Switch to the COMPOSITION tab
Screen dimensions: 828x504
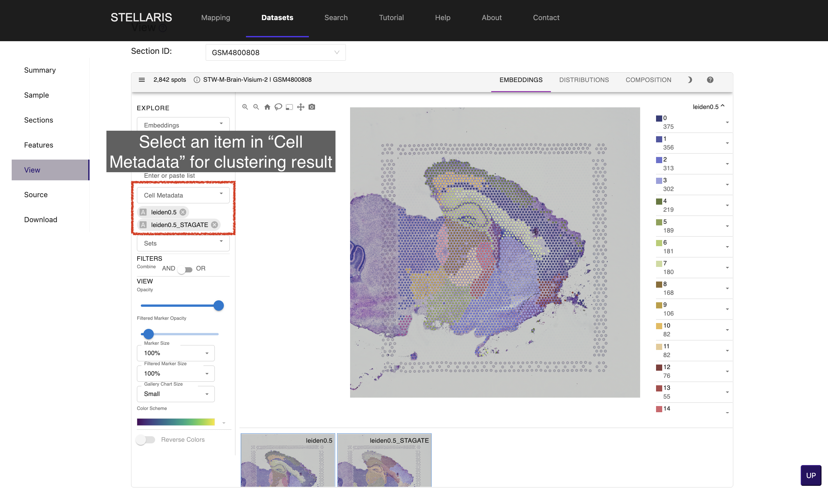tap(648, 80)
